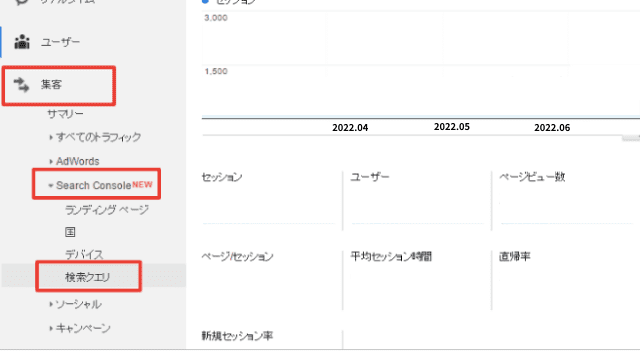
Task: Select the 国 report
Action: pyautogui.click(x=70, y=232)
